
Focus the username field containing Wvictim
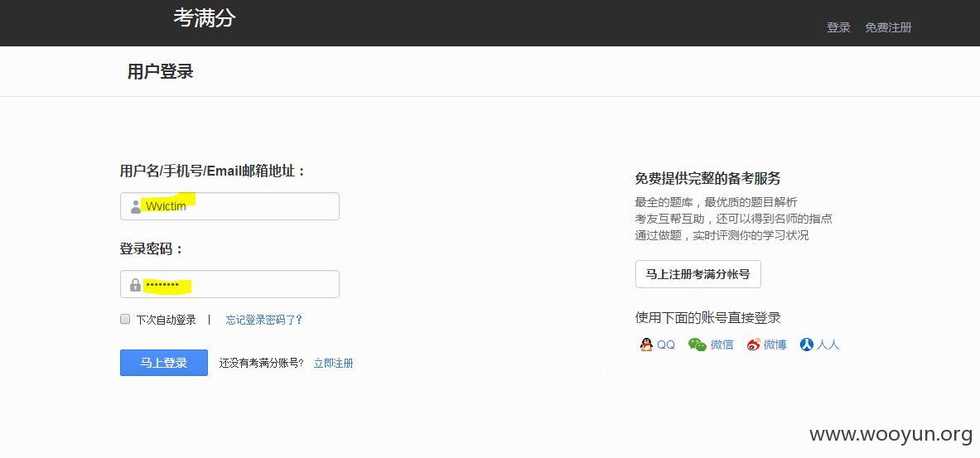pos(229,206)
